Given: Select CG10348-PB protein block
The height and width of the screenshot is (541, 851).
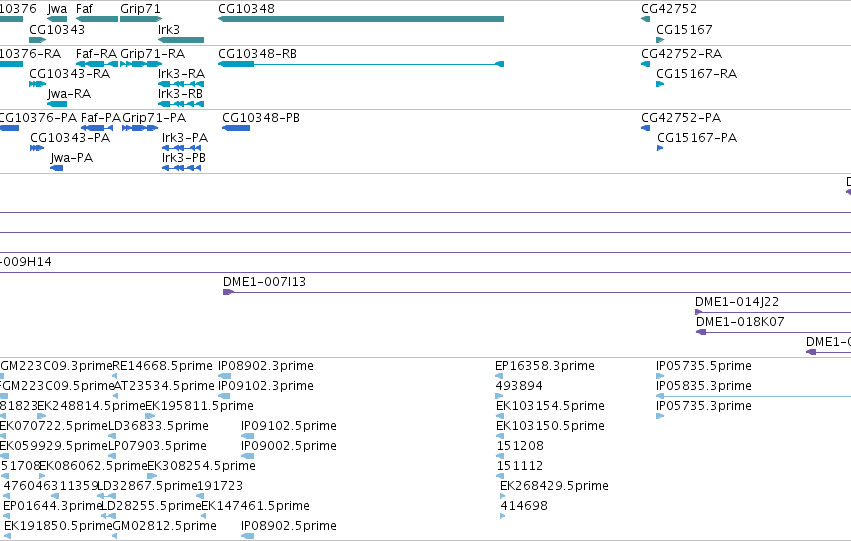Looking at the screenshot, I should click(236, 128).
